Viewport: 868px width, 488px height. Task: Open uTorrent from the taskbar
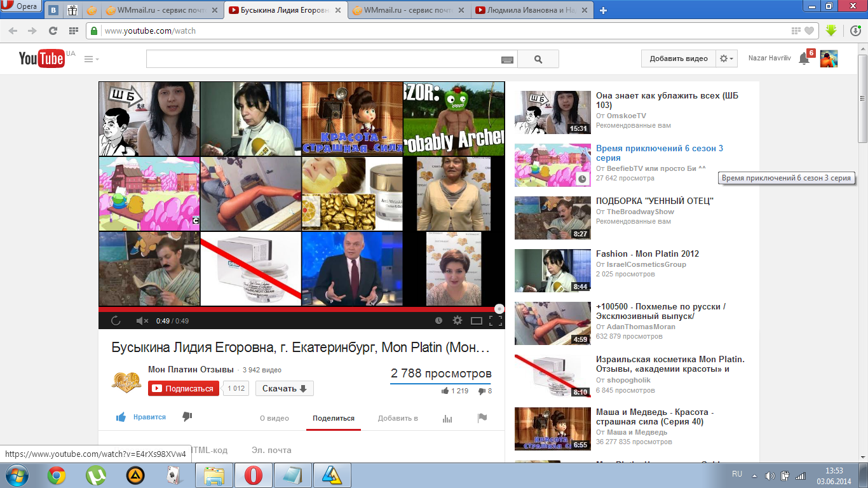pyautogui.click(x=96, y=475)
